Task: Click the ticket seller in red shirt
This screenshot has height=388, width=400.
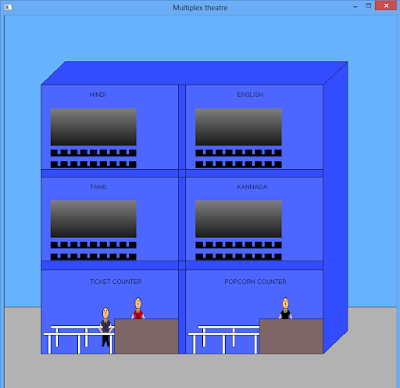Action: [x=138, y=308]
